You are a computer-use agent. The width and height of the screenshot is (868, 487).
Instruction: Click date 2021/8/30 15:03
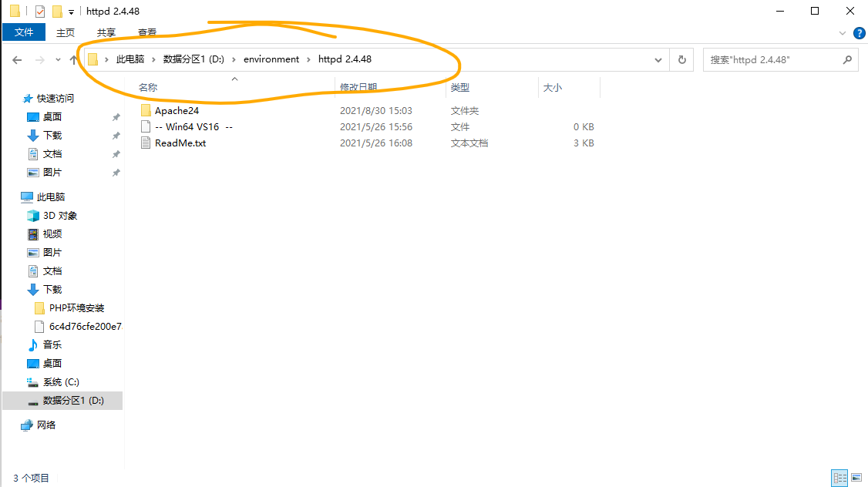(376, 111)
